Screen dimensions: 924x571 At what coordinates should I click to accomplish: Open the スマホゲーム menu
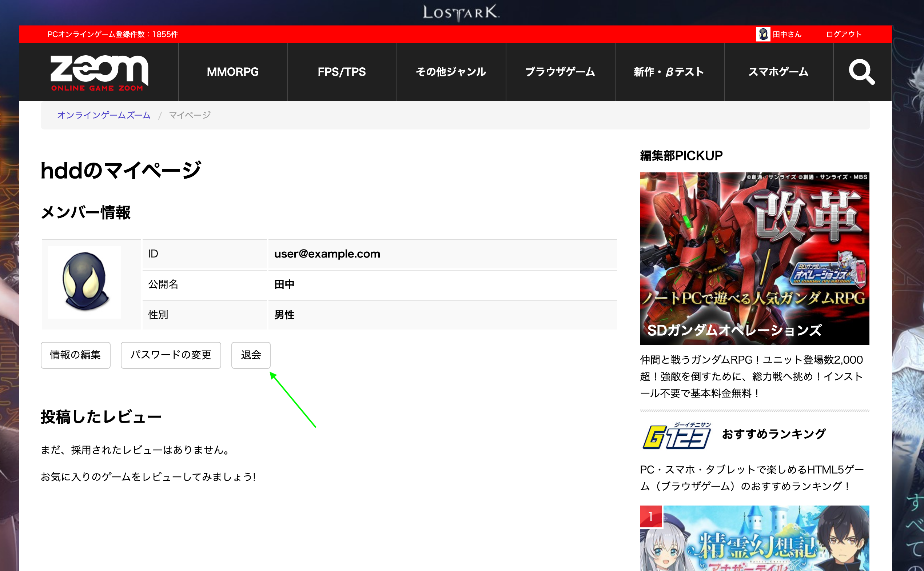778,72
